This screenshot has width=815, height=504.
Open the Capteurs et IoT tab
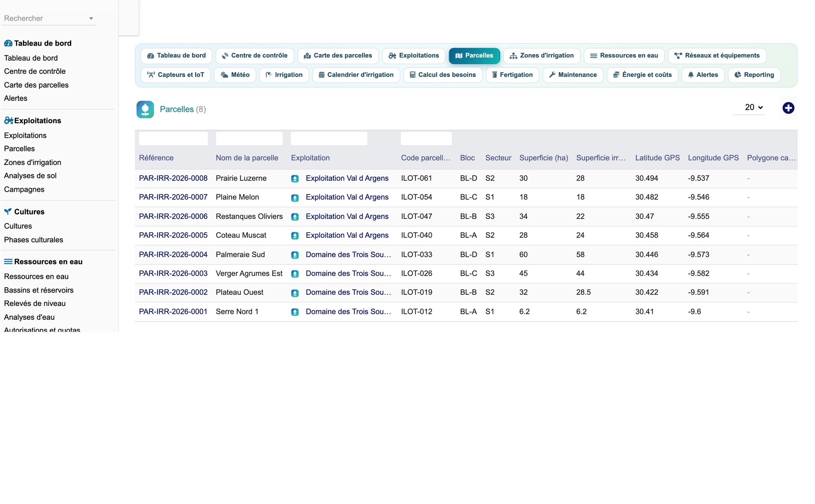pyautogui.click(x=175, y=75)
